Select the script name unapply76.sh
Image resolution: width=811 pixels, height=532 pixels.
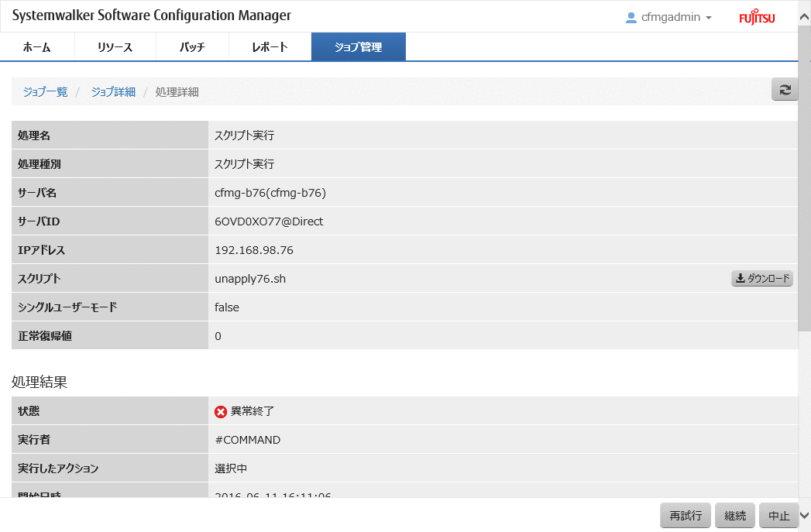(250, 279)
